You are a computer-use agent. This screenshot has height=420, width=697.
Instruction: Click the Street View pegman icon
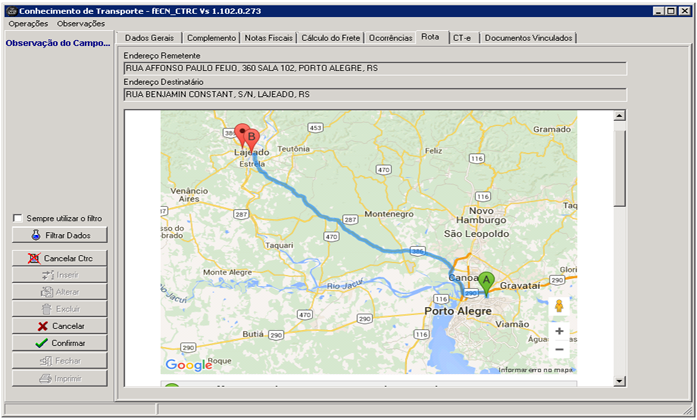559,306
